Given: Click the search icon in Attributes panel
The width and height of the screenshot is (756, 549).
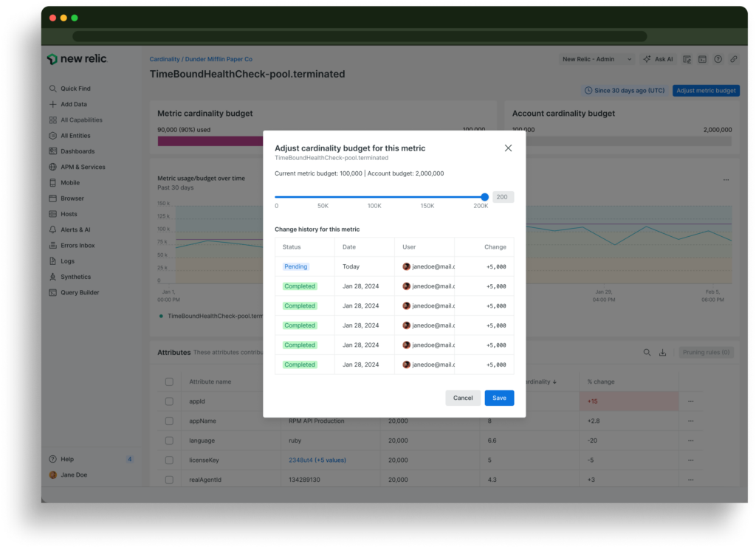Looking at the screenshot, I should point(647,352).
